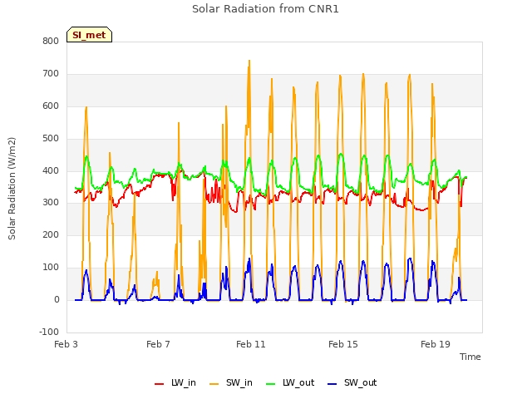Click the Feb 15 x-axis tick label
Screen dimensions: 532x399
(x=343, y=344)
